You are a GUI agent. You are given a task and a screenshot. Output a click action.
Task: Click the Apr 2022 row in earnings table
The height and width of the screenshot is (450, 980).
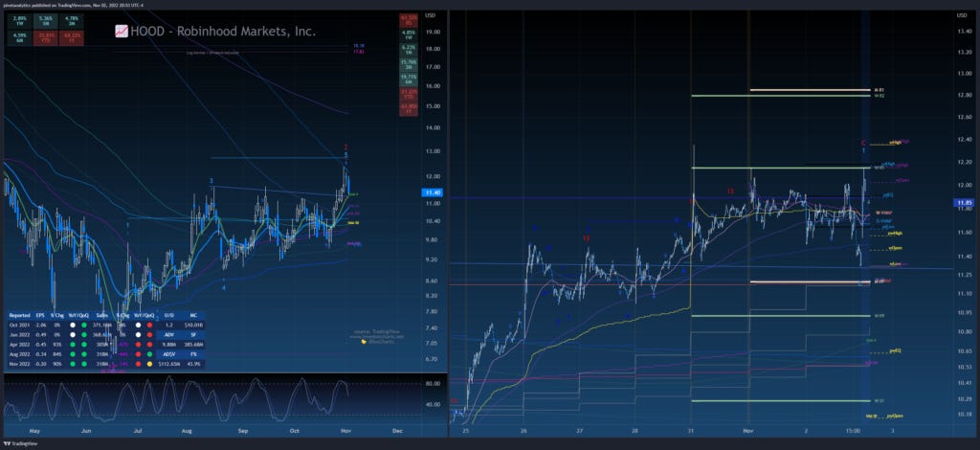(106, 345)
